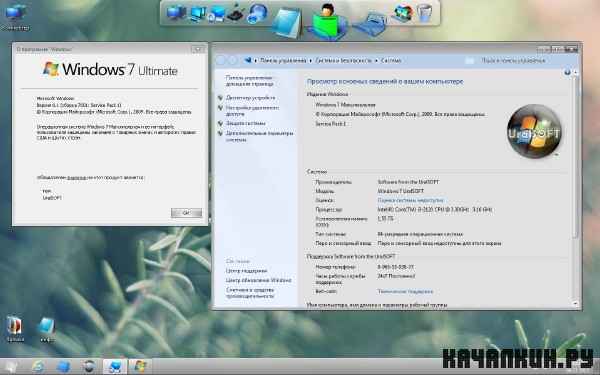Launch Internet Explorer from the taskbar
The image size is (600, 375).
click(38, 367)
